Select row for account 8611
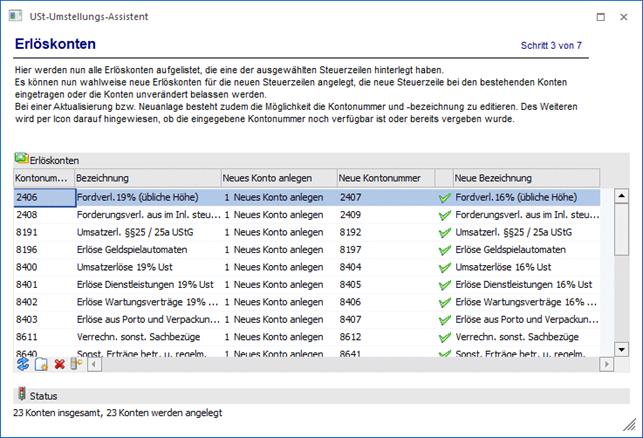 click(43, 336)
